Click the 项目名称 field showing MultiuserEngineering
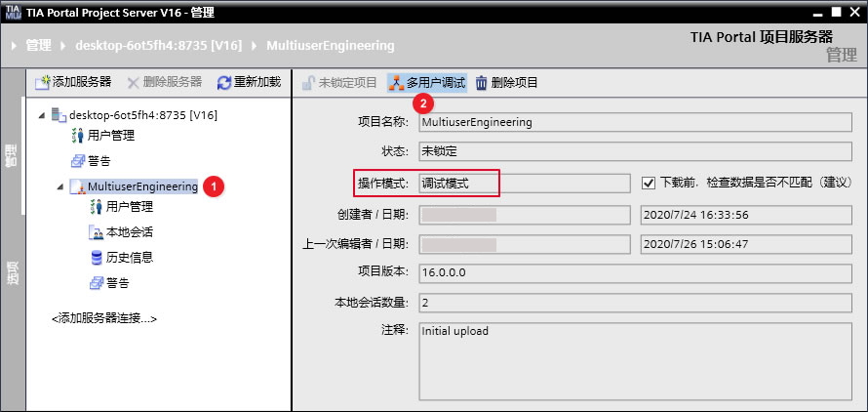 635,122
